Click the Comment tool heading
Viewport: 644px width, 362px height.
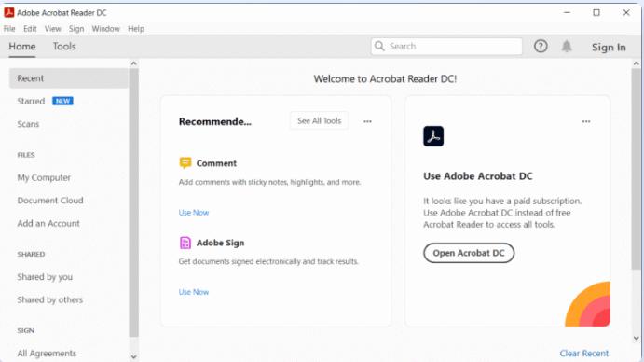pos(216,163)
